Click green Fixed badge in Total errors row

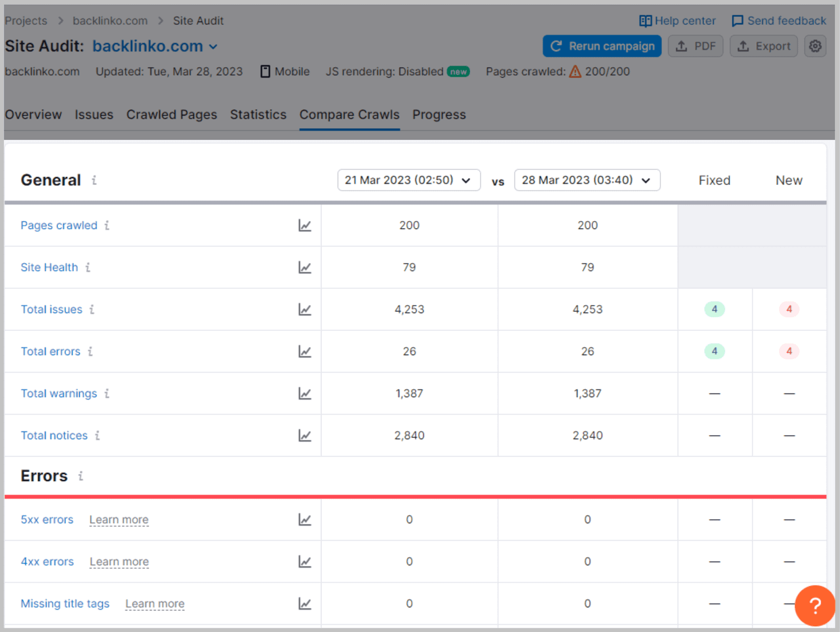(x=715, y=351)
